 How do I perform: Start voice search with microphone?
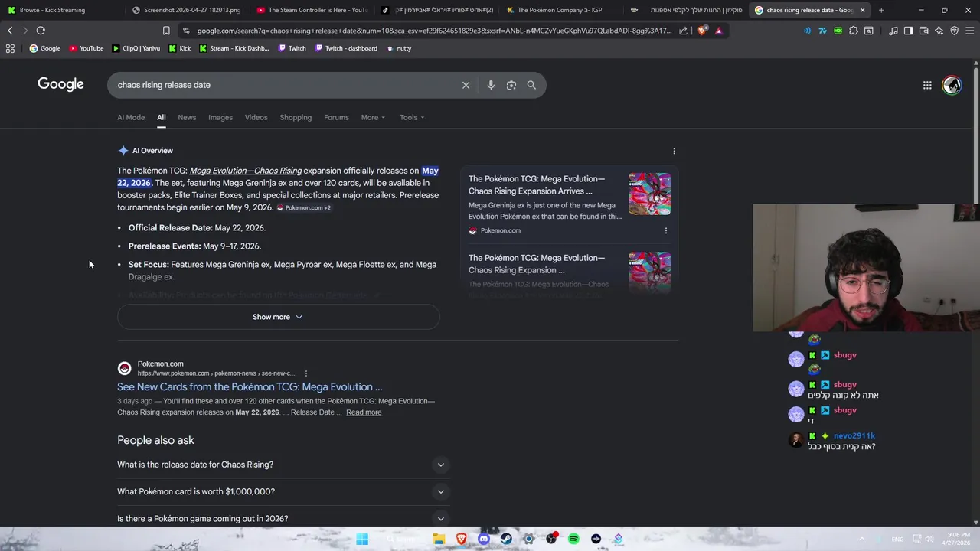tap(491, 85)
